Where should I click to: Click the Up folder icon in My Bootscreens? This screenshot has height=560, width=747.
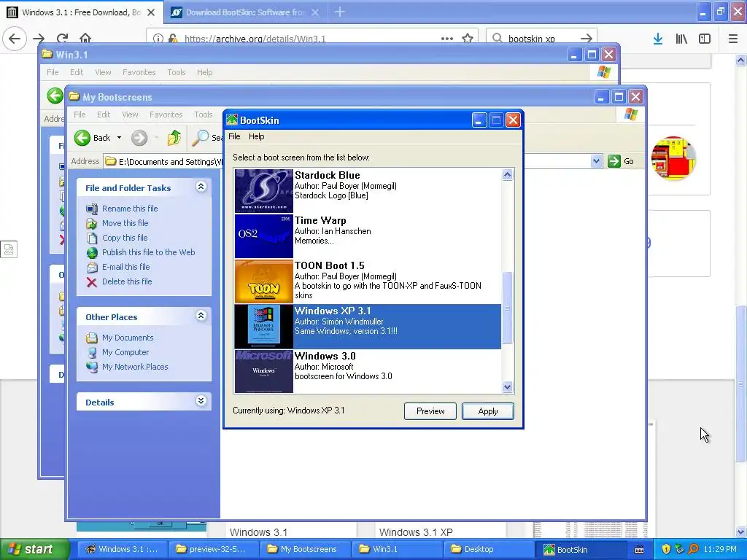point(174,138)
